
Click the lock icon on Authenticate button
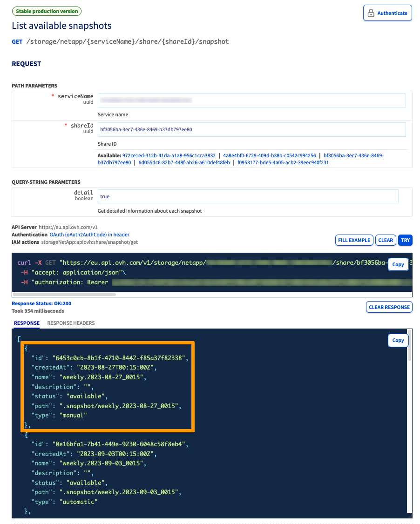click(371, 13)
